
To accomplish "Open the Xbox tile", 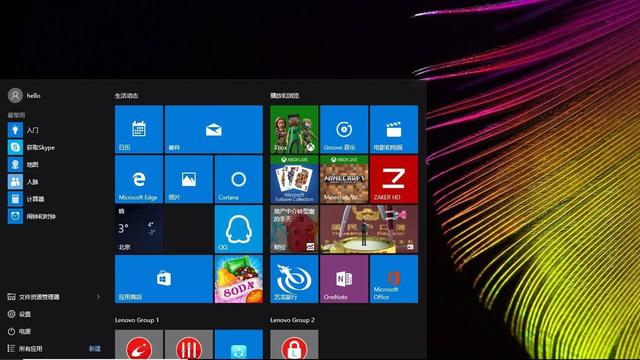I will tap(294, 129).
